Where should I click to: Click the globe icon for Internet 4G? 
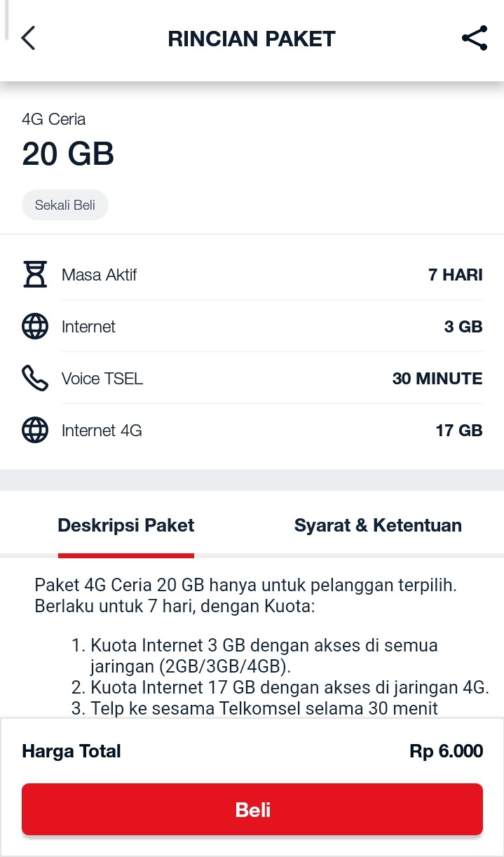tap(35, 430)
